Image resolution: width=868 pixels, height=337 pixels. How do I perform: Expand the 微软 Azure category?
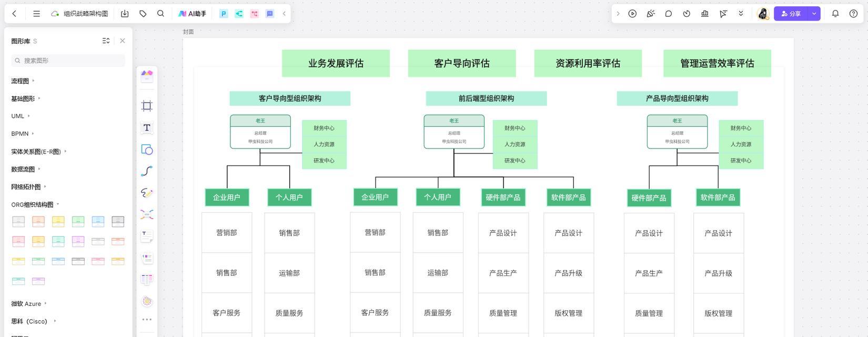pos(29,304)
